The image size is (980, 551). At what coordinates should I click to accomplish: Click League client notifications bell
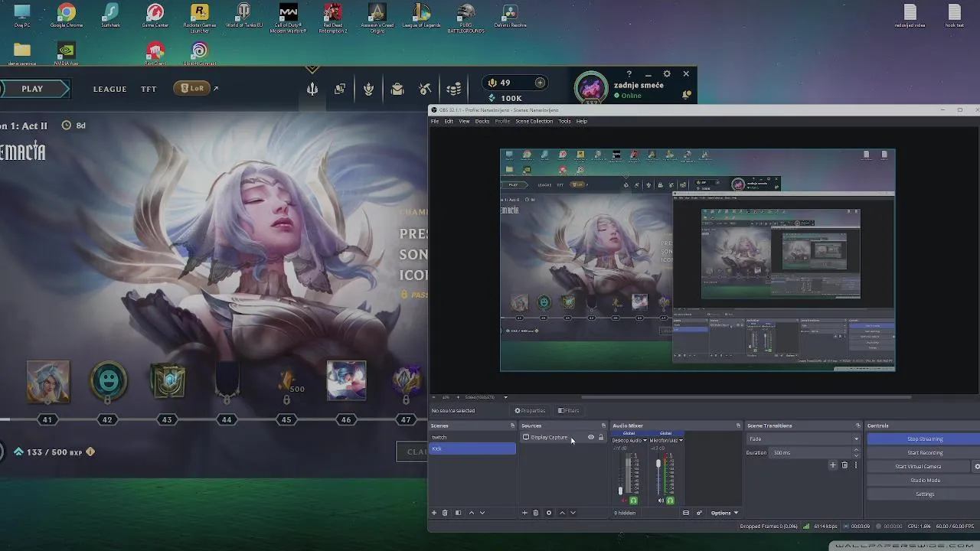point(687,95)
